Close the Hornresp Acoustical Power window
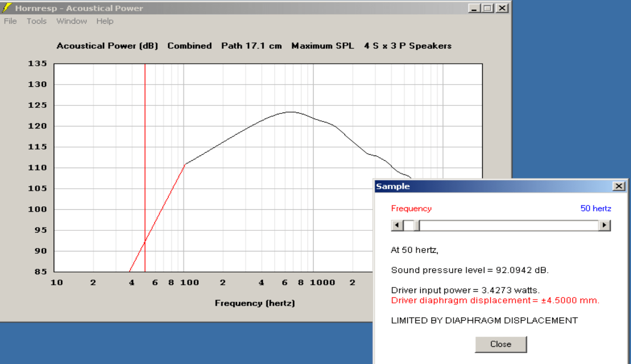Screen dimensions: 631x364 (x=502, y=8)
